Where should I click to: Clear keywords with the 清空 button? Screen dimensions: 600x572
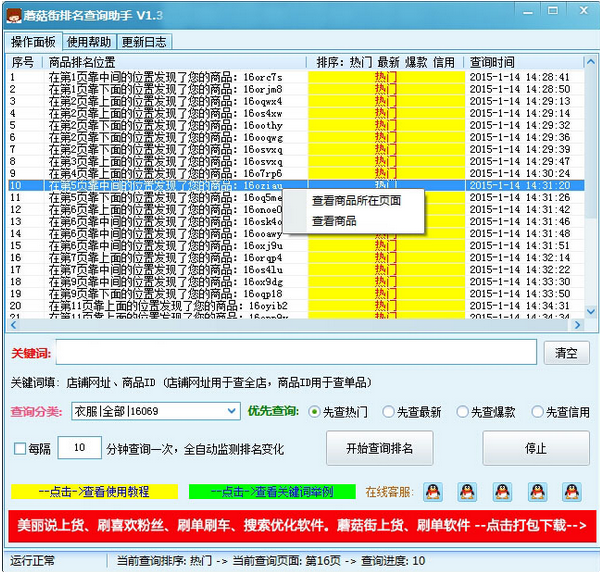click(x=565, y=353)
